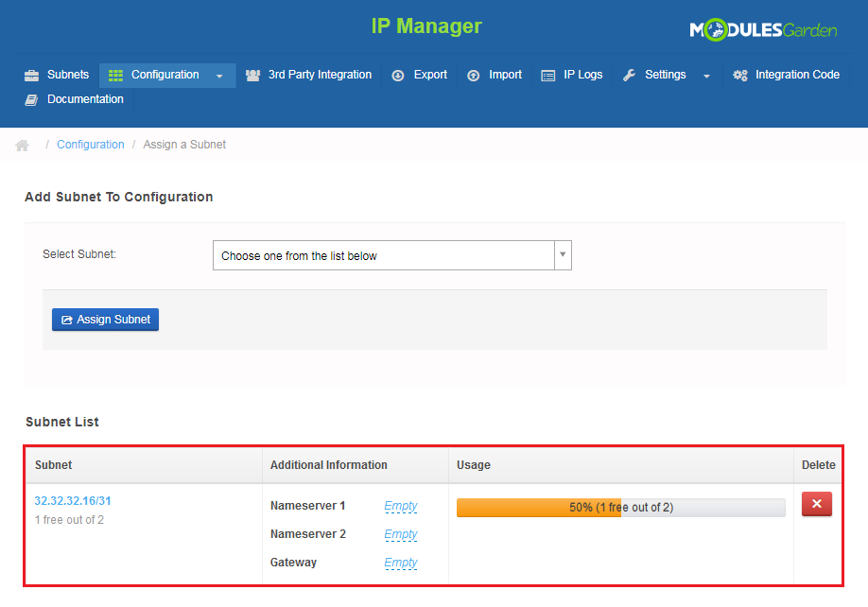
Task: Click the '1 free out of 2' text under subnet
Action: [69, 520]
